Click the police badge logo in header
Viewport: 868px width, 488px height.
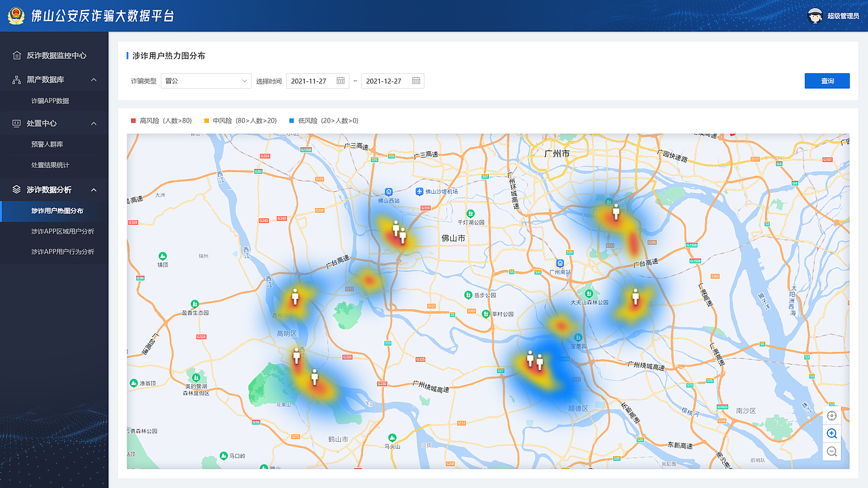click(16, 16)
